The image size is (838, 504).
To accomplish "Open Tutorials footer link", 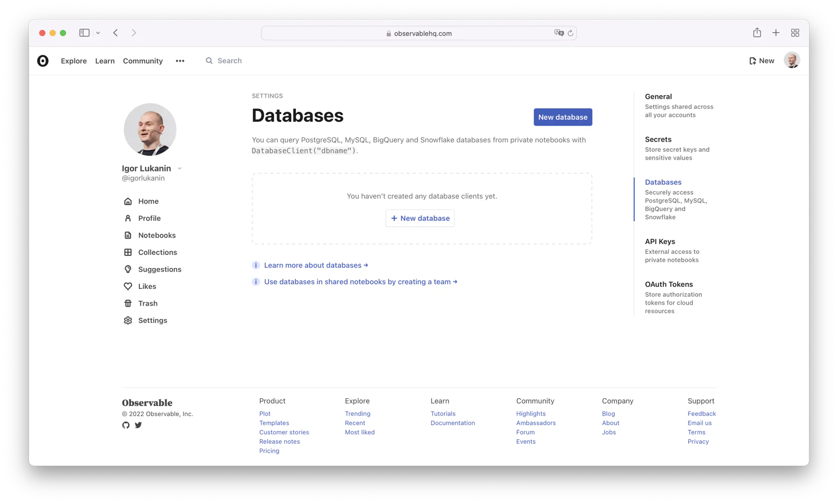I will pos(443,413).
